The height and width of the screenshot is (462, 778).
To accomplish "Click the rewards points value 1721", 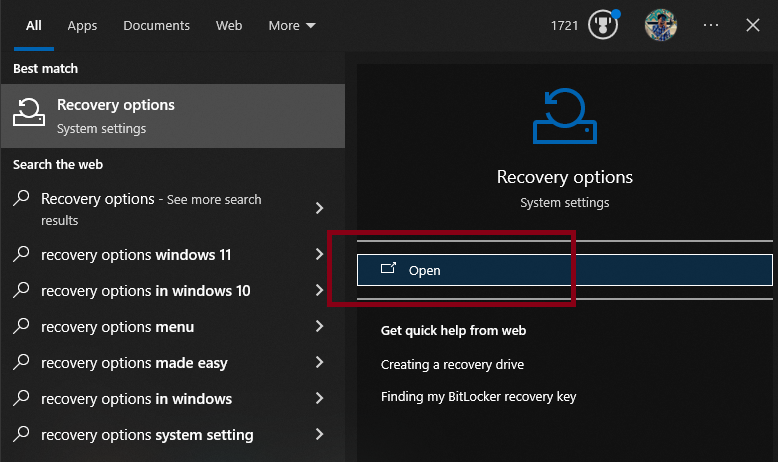I will [565, 25].
